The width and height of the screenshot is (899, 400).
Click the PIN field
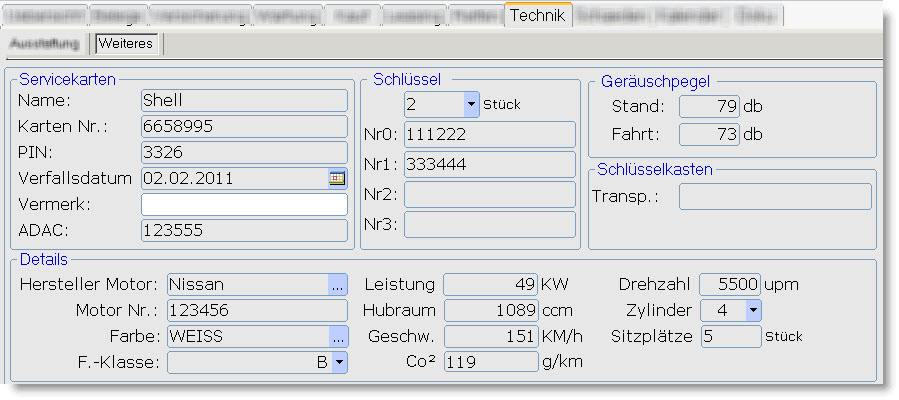243,153
